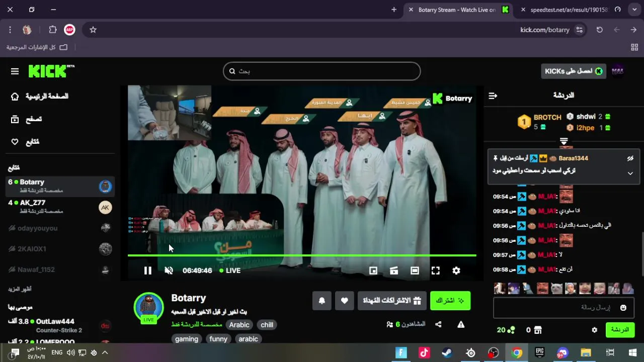Select AK_Z77 channel in sidebar
Image resolution: width=644 pixels, height=362 pixels.
pos(59,207)
